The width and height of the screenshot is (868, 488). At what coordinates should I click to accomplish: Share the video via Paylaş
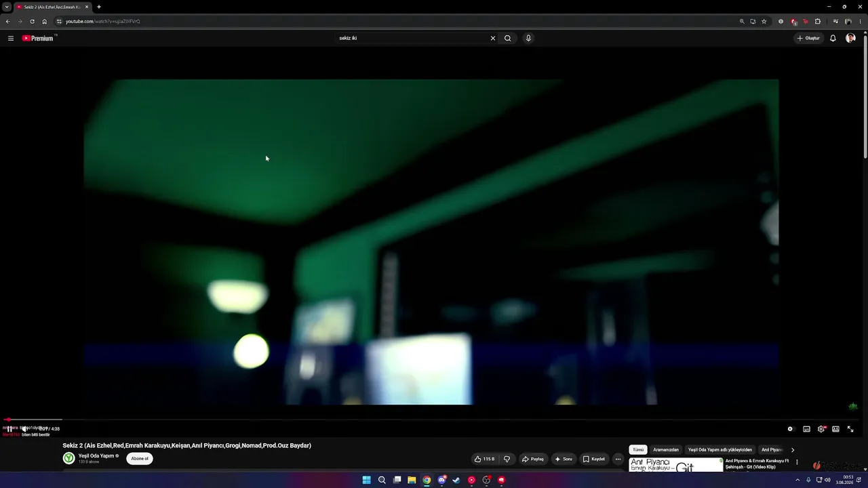[x=533, y=459]
